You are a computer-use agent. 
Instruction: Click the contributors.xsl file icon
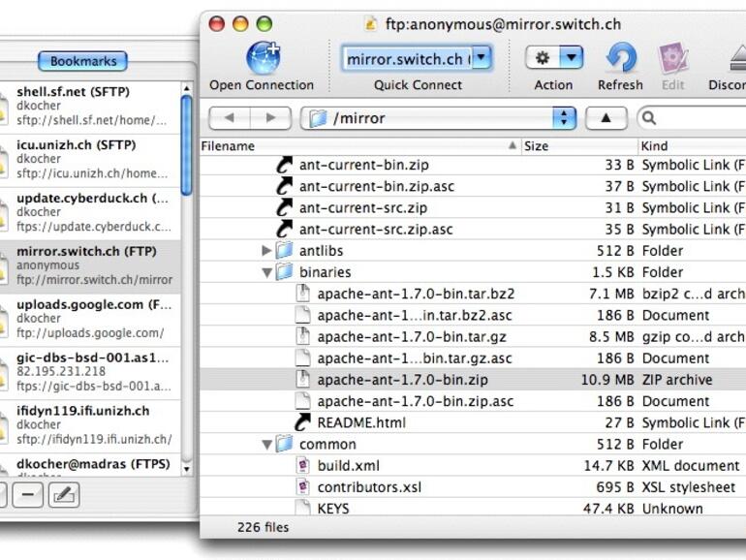[302, 486]
